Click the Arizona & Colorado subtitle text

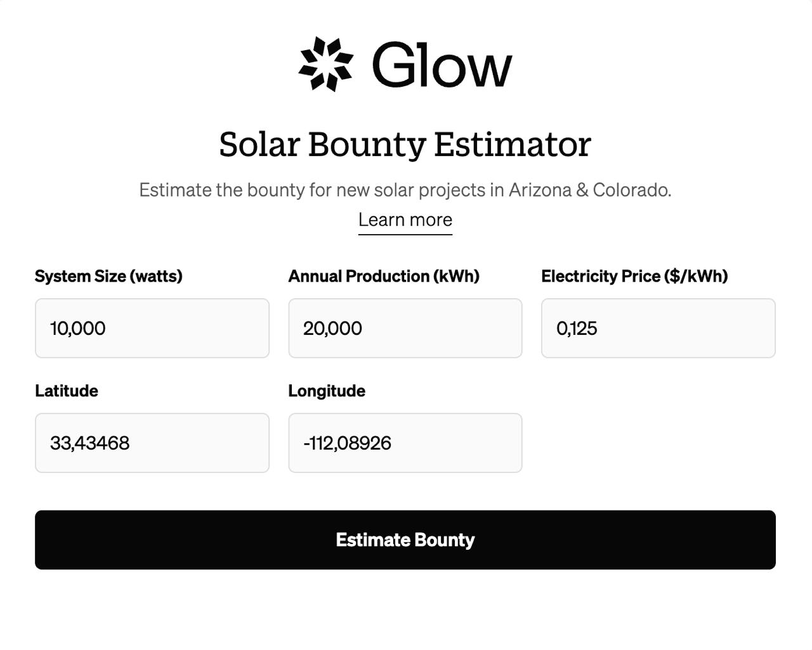[405, 189]
